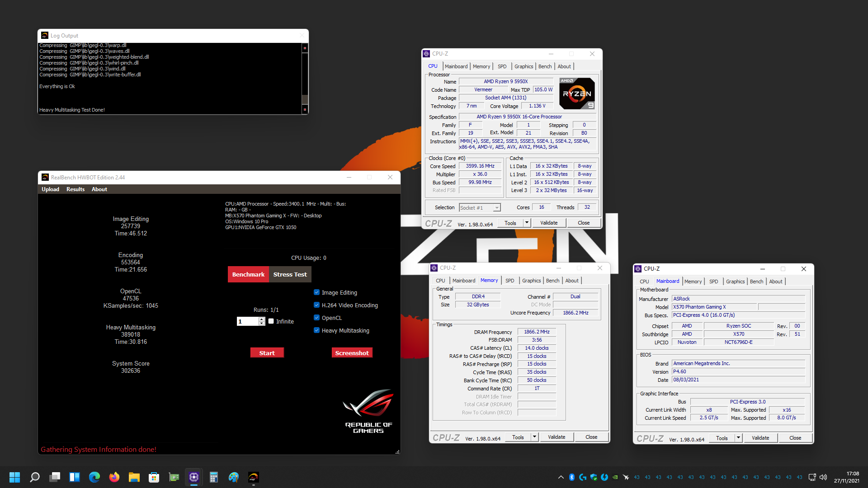The height and width of the screenshot is (488, 868).
Task: Open Microsoft Store from the taskbar
Action: [x=154, y=477]
